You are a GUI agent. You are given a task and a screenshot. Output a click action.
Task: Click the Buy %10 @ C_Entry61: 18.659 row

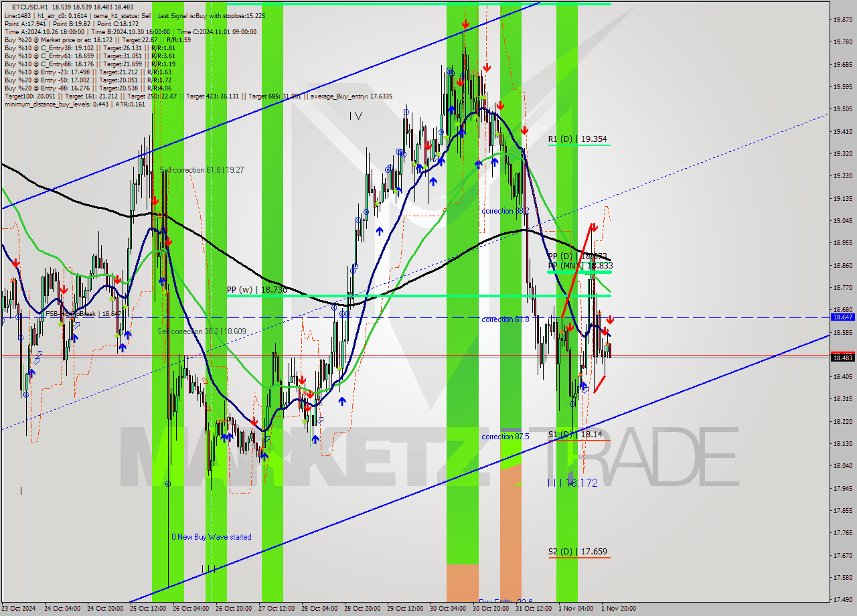pyautogui.click(x=90, y=56)
